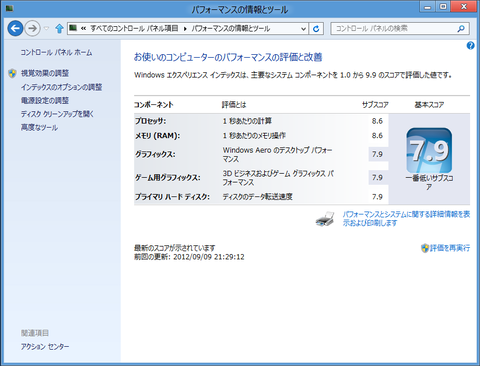The image size is (480, 366).
Task: Open コントロール パネル ホーム
Action: [56, 52]
